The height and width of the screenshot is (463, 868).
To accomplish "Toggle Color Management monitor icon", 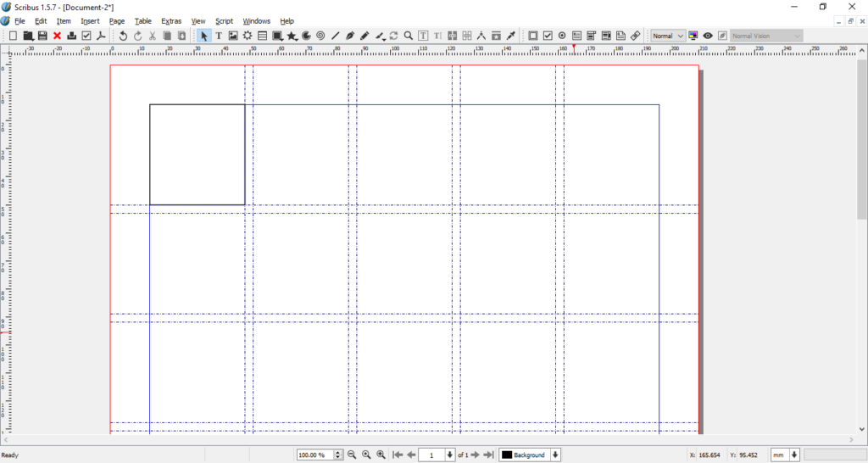I will tap(693, 36).
